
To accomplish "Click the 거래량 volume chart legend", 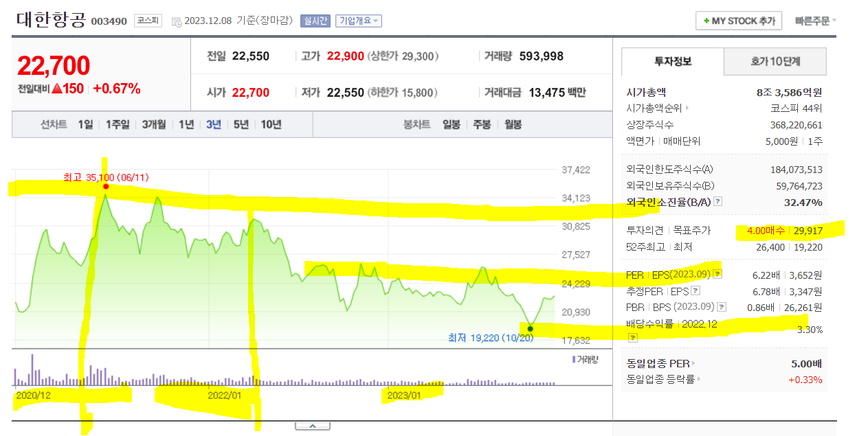I will 586,359.
